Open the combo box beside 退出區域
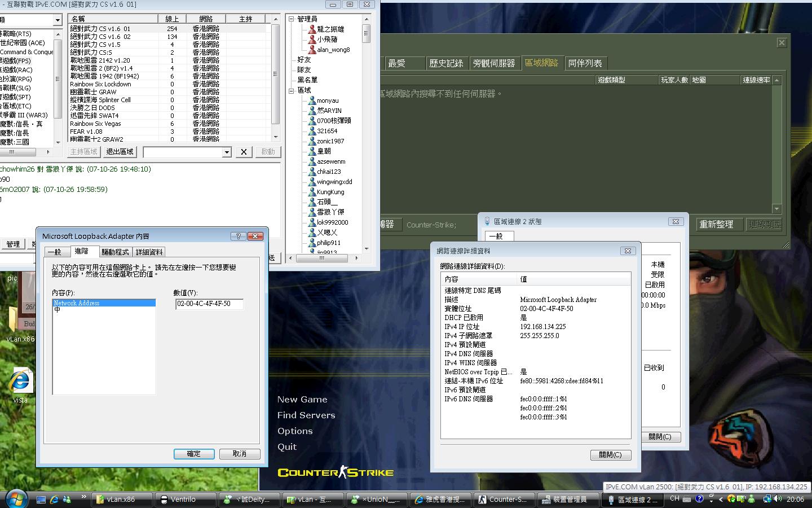 [226, 152]
